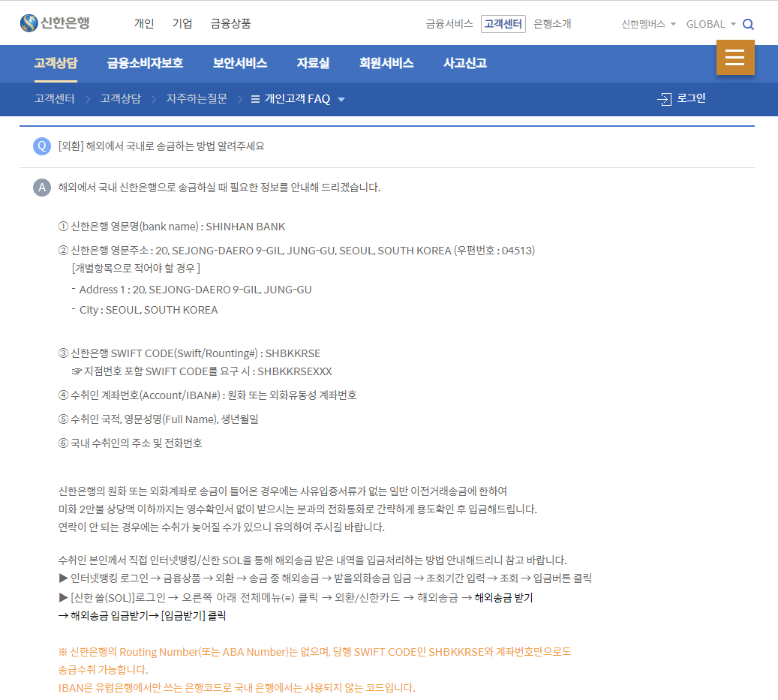The image size is (778, 700).
Task: Open the search magnifier icon
Action: coord(748,24)
